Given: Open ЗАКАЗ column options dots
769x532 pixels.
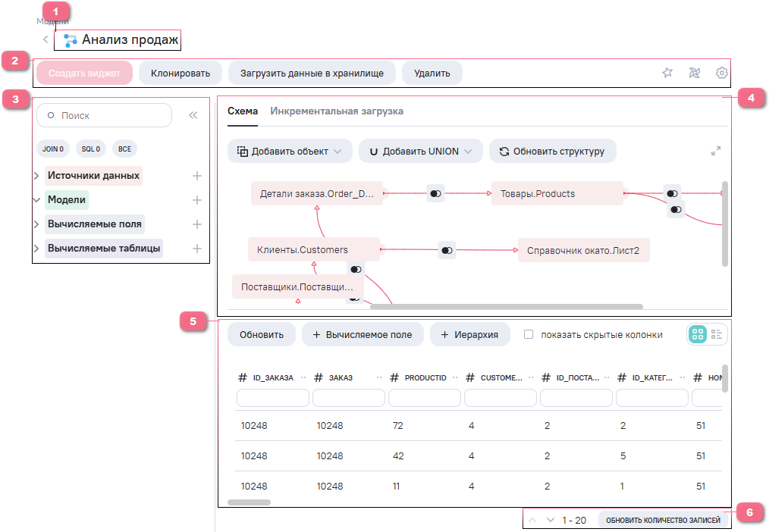Looking at the screenshot, I should pyautogui.click(x=379, y=377).
